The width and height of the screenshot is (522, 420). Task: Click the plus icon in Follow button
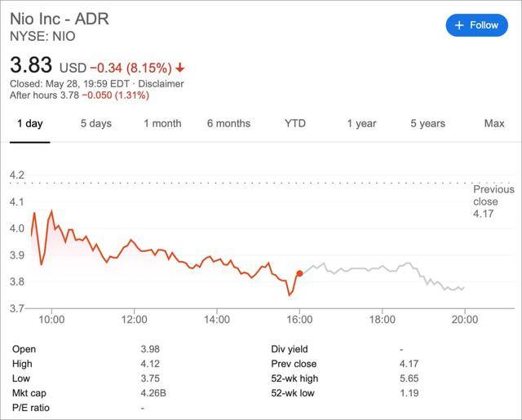coord(459,24)
